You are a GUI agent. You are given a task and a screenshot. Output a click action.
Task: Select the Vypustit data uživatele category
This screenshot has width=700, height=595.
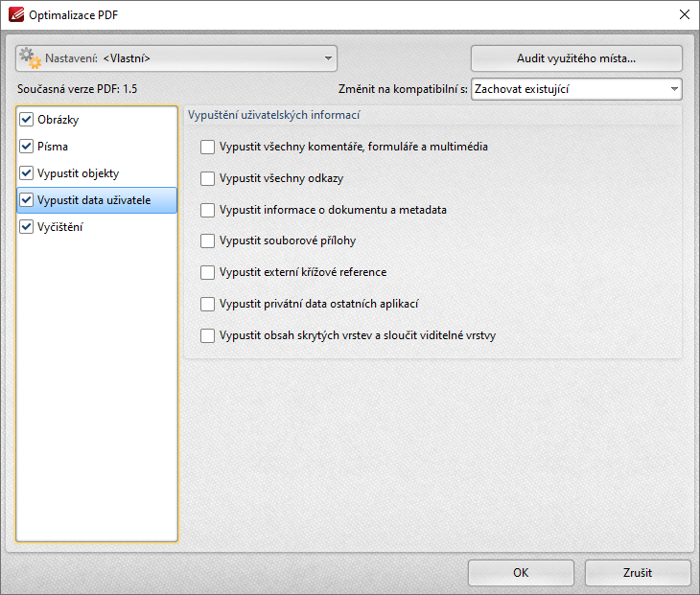(x=97, y=200)
